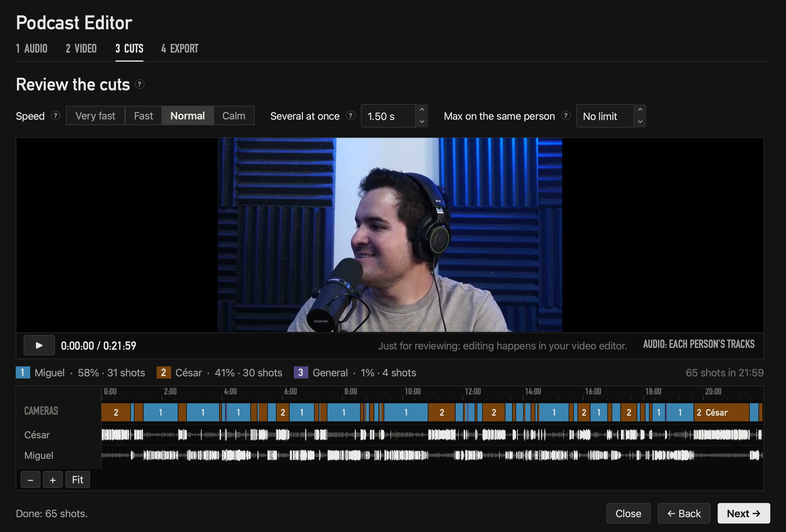Click the No limit input field

click(605, 116)
